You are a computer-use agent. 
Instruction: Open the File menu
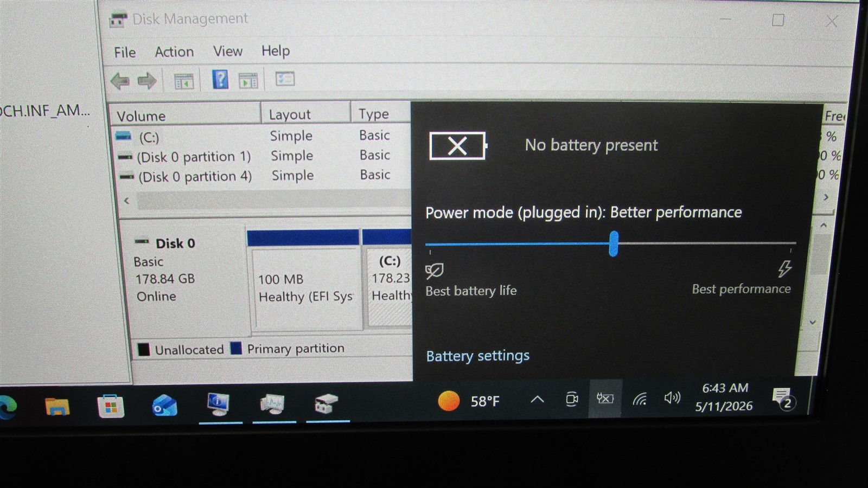pos(125,52)
